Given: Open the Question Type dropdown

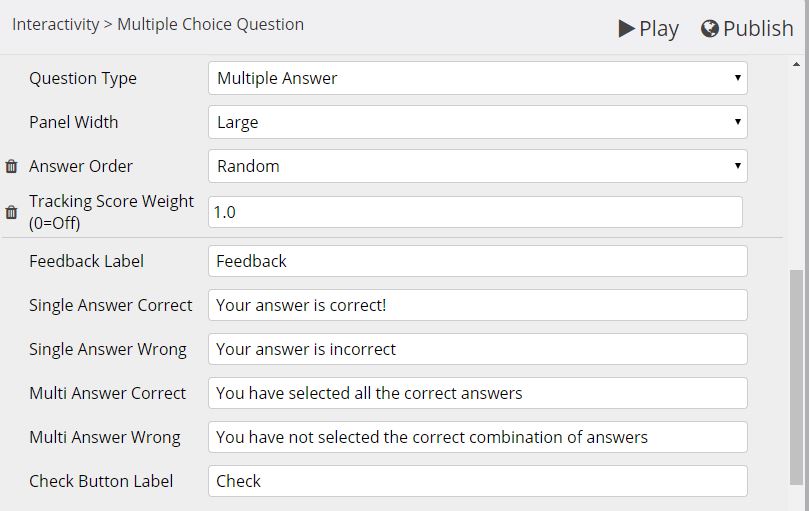Looking at the screenshot, I should coord(478,78).
